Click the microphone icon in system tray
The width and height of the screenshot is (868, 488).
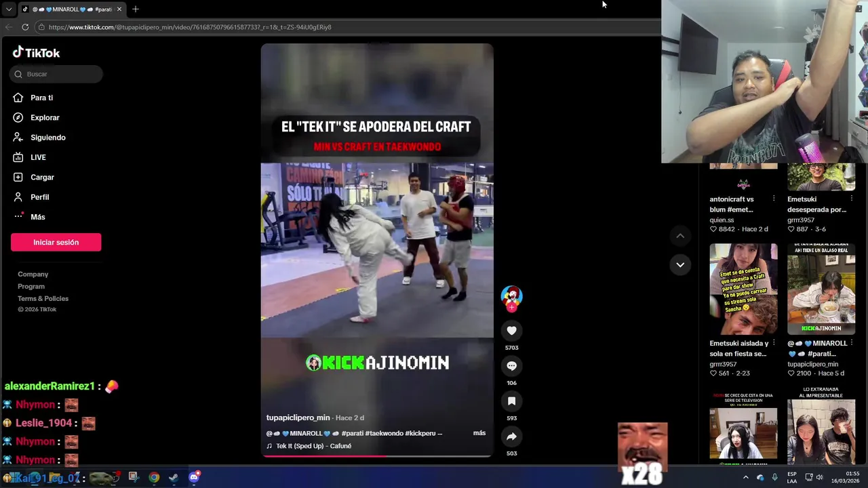(775, 477)
